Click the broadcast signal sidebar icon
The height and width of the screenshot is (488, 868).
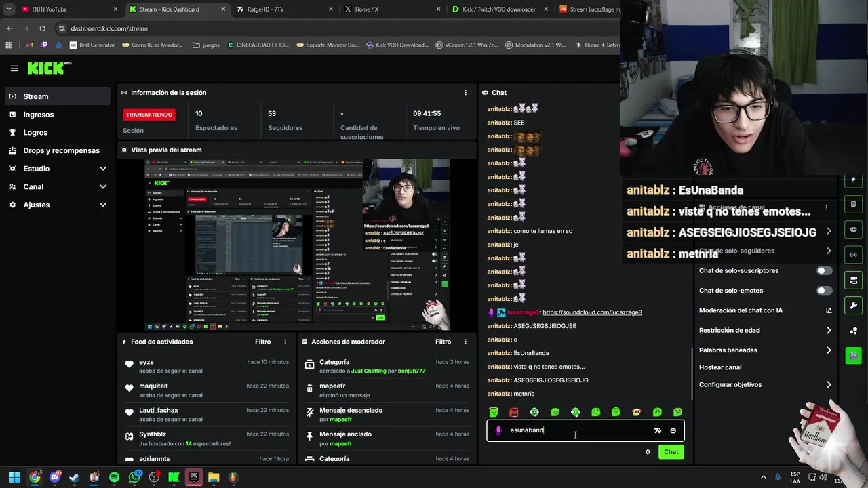point(853,255)
